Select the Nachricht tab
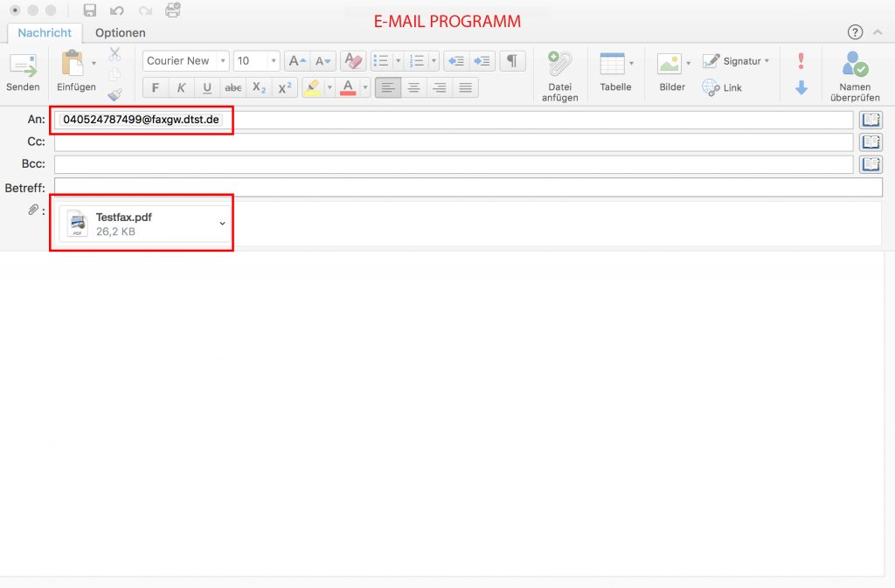 click(x=45, y=33)
